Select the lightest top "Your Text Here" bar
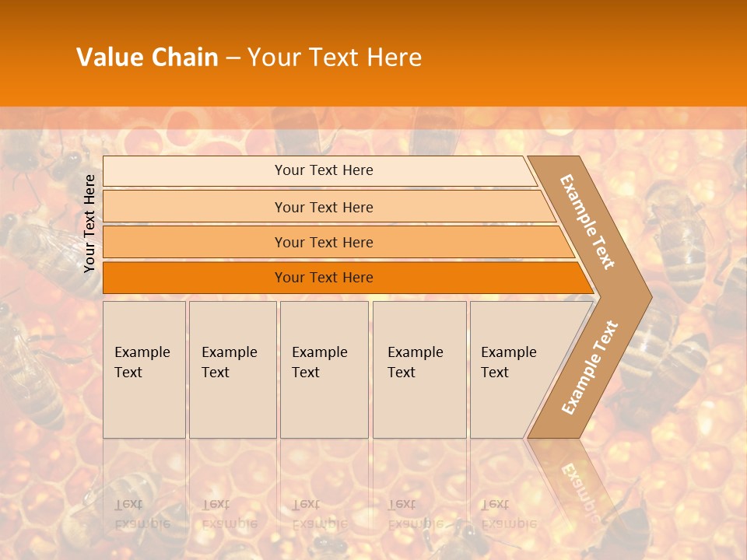747x560 pixels. 323,170
